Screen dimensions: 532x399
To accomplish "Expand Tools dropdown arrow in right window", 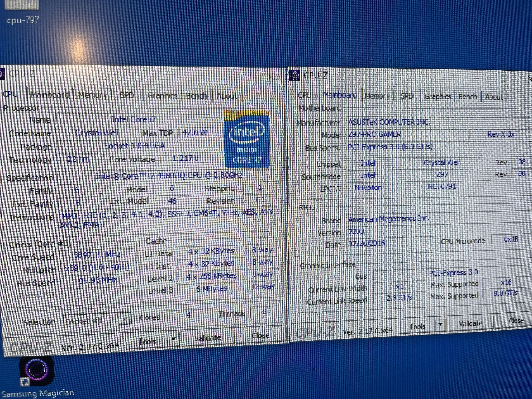I will 440,324.
